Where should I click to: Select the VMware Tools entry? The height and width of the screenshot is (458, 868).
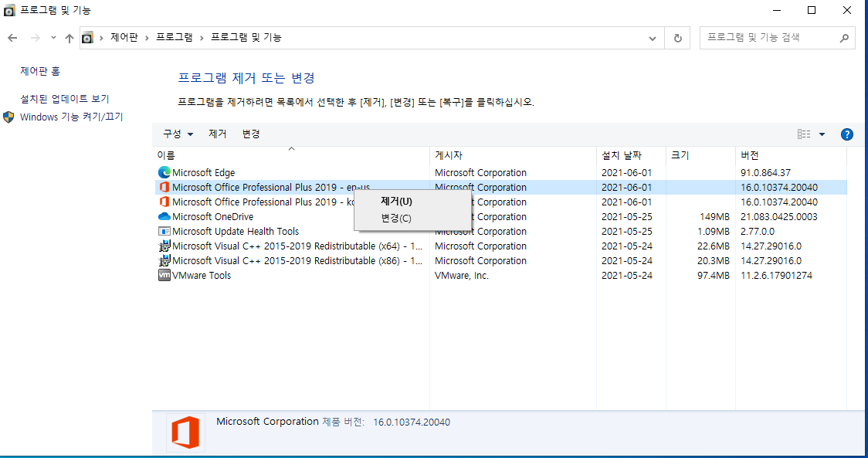pos(202,275)
